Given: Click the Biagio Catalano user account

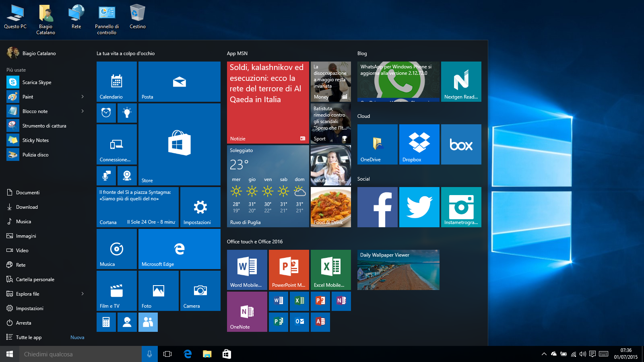Looking at the screenshot, I should point(31,53).
